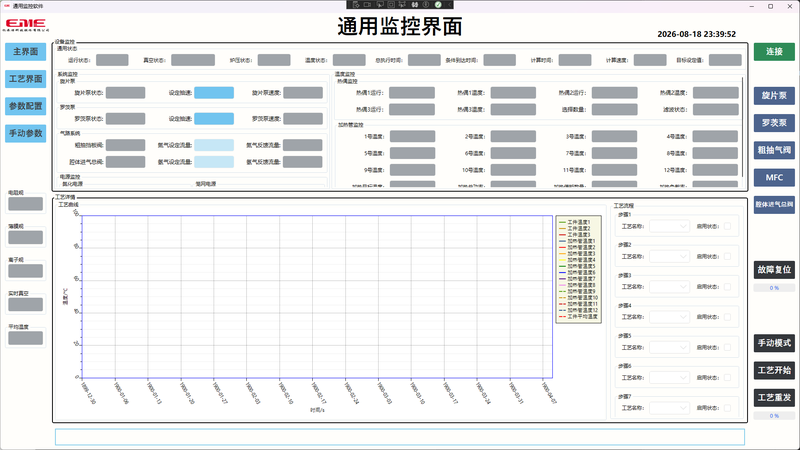The height and width of the screenshot is (450, 800).
Task: Activate the select-element cursor icon in the debug toolbar
Action: click(380, 5)
